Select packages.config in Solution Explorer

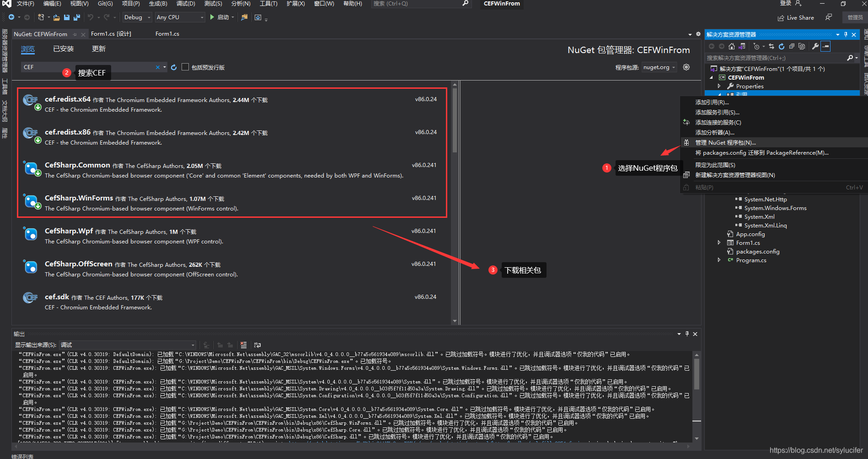click(x=757, y=252)
